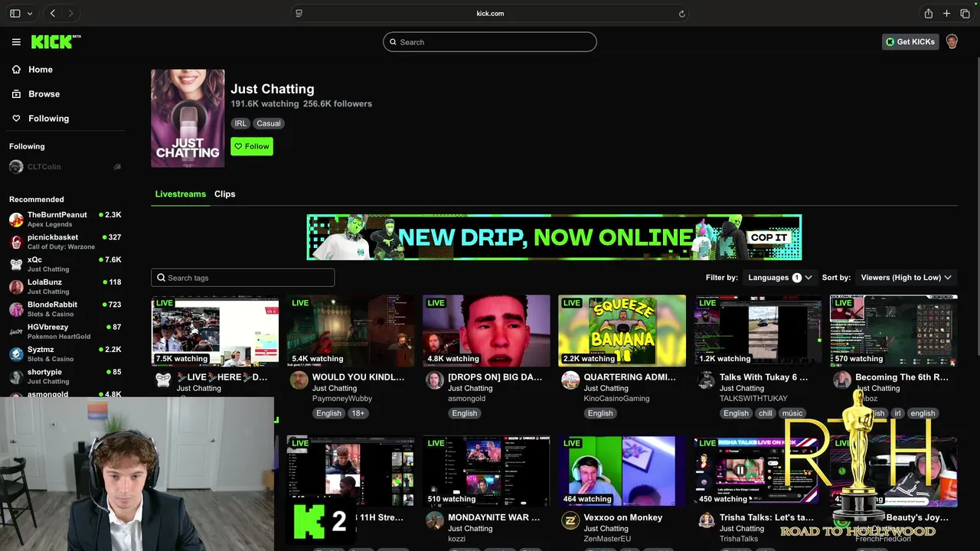Click ZenMasterEU avatar icon
The width and height of the screenshot is (980, 551).
pyautogui.click(x=570, y=521)
